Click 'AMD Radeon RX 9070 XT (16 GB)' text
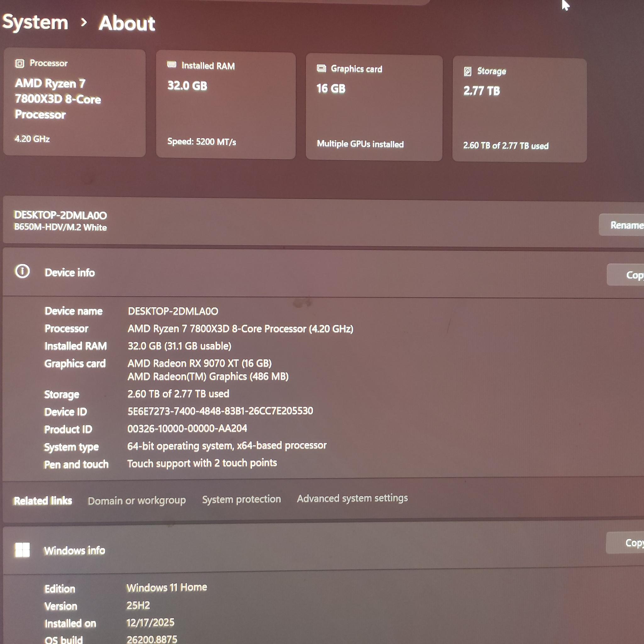The height and width of the screenshot is (644, 644). coord(200,363)
